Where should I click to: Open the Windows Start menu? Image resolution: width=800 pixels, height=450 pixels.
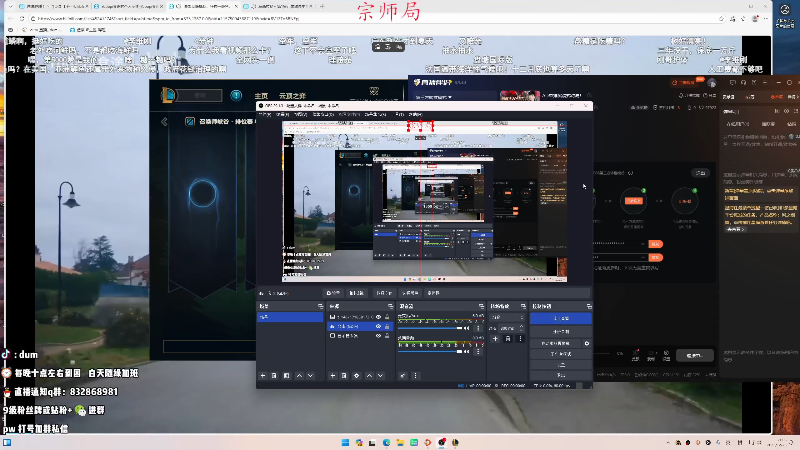click(x=345, y=442)
